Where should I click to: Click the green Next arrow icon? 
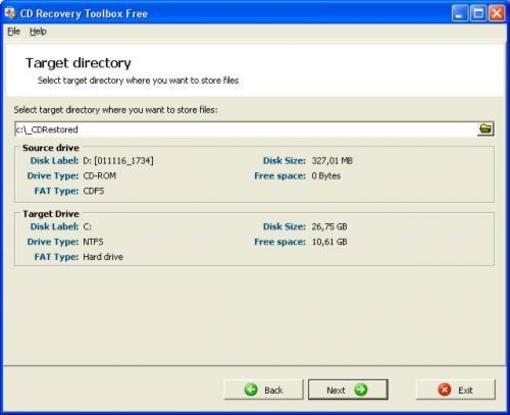(x=361, y=390)
